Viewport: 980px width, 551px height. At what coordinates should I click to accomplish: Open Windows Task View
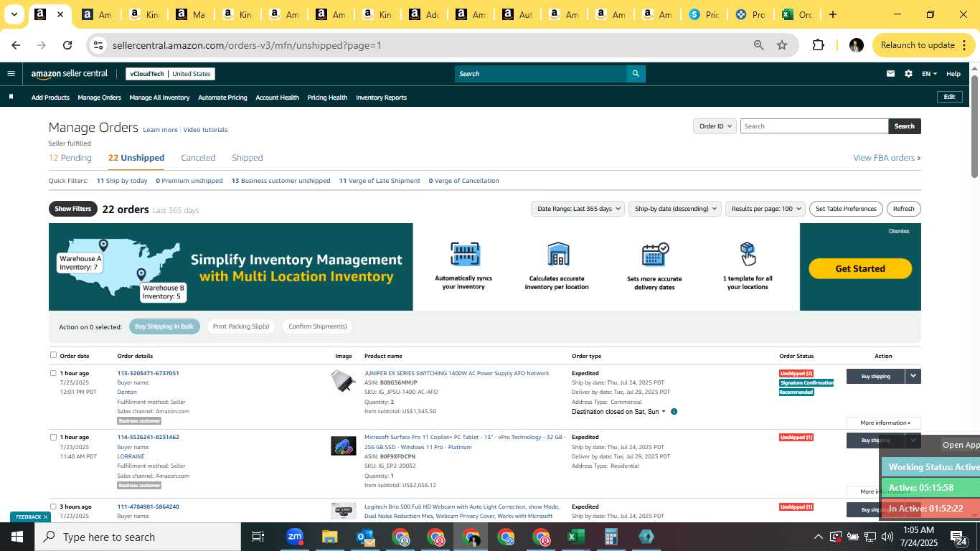[x=258, y=537]
